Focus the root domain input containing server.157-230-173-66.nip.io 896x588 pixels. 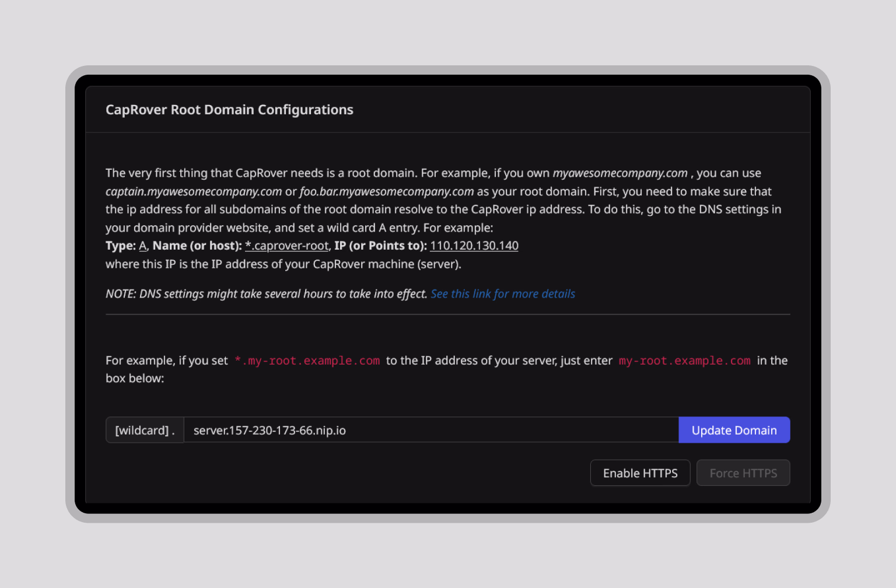click(431, 430)
